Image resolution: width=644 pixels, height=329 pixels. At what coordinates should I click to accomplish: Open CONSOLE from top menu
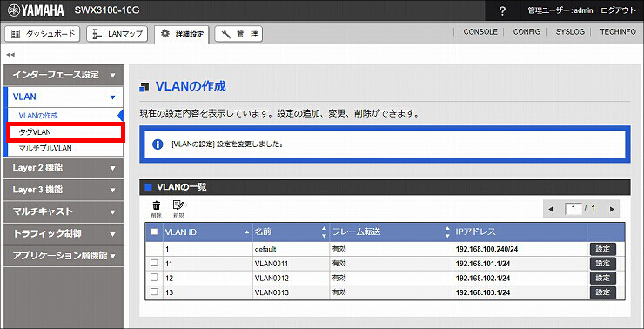tap(480, 31)
